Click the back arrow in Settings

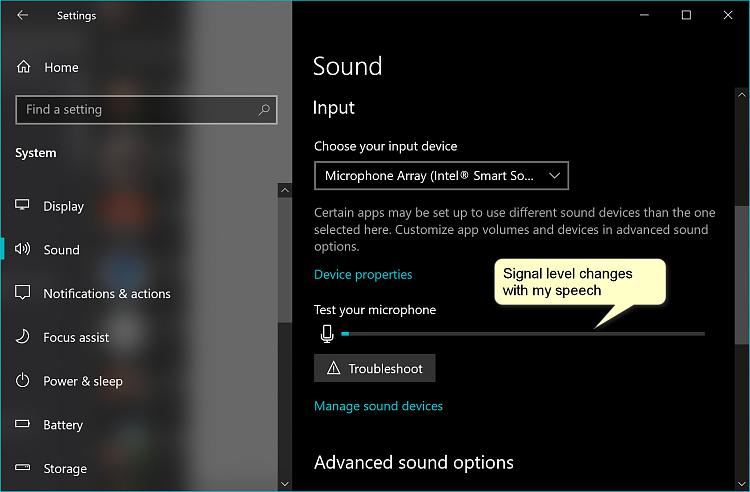22,15
